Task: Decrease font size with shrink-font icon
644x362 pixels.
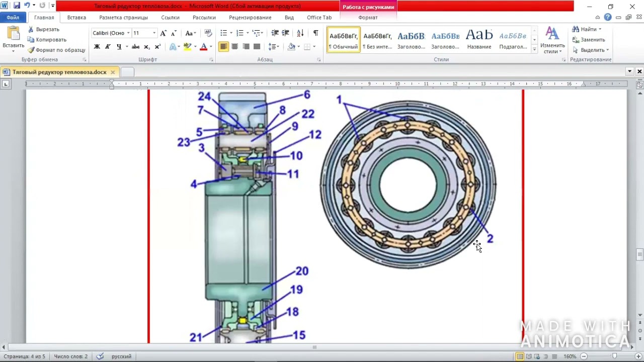Action: pos(174,33)
